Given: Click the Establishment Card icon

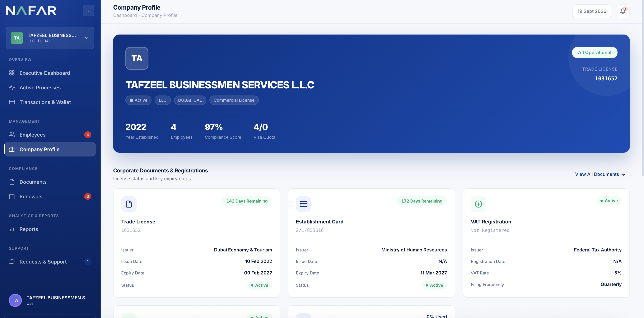Looking at the screenshot, I should click(304, 204).
